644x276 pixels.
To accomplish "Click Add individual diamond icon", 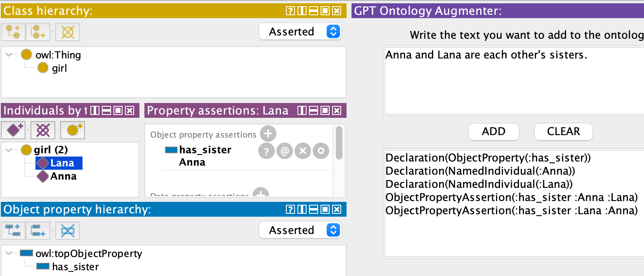I will (x=14, y=131).
